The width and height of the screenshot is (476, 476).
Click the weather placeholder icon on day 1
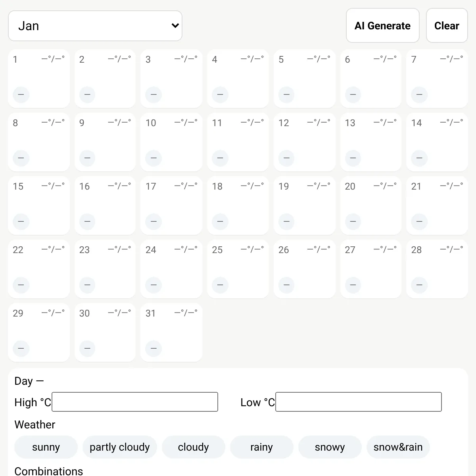click(21, 95)
